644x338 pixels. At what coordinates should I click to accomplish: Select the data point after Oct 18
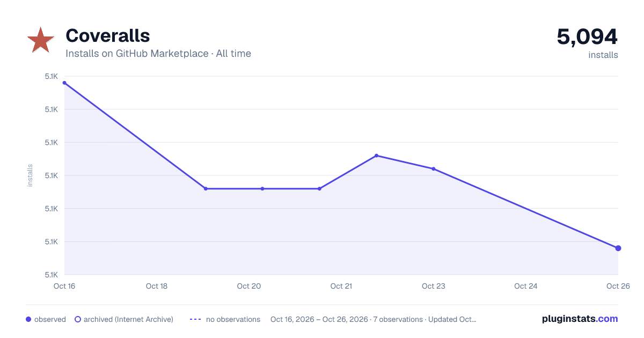tap(206, 188)
